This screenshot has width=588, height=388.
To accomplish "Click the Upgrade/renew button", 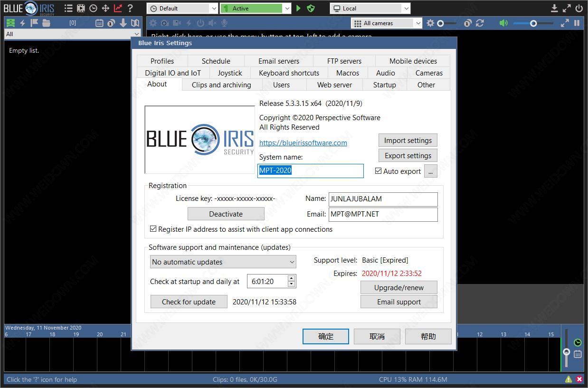I will pyautogui.click(x=399, y=287).
